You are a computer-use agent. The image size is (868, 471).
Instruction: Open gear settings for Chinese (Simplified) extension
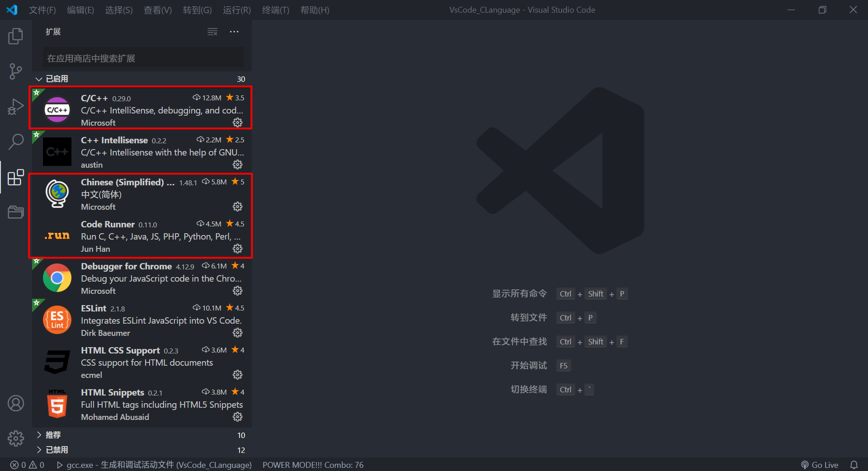(237, 207)
